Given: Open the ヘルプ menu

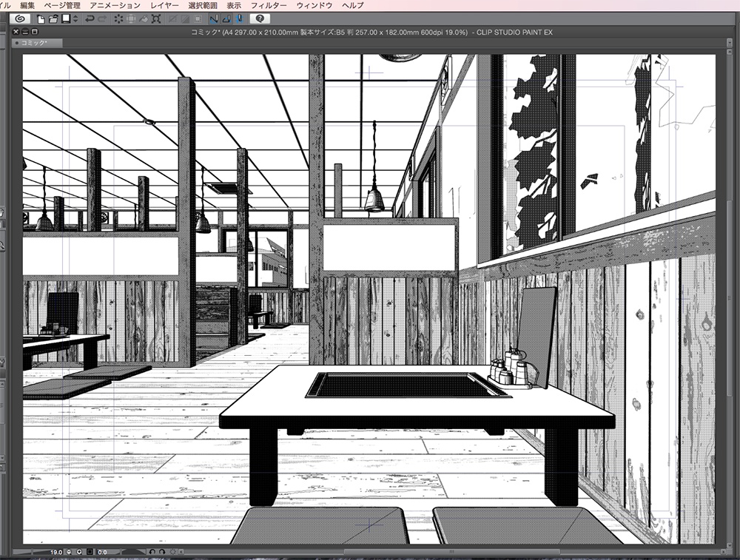Looking at the screenshot, I should click(x=353, y=5).
